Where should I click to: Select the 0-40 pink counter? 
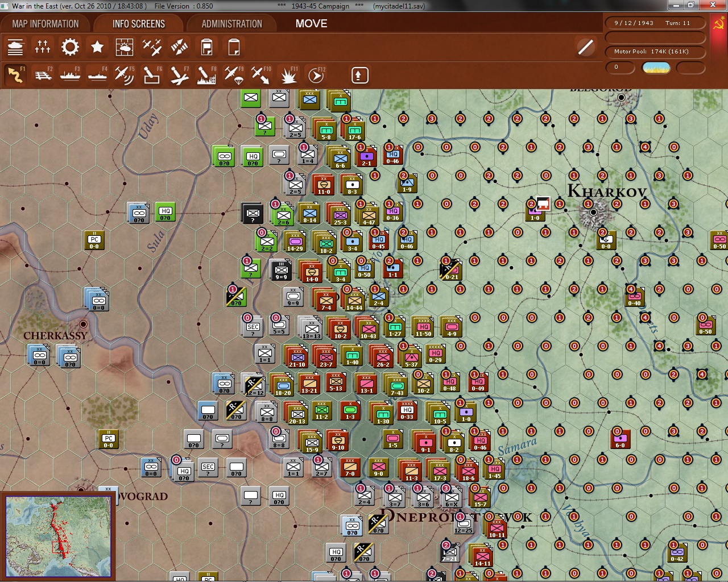(634, 297)
